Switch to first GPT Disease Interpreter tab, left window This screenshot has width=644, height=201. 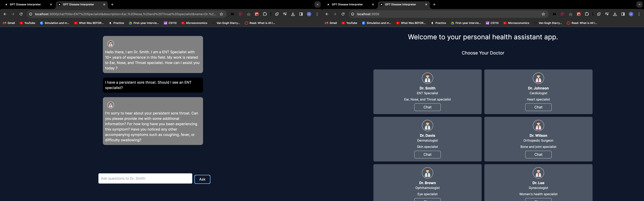pos(25,4)
